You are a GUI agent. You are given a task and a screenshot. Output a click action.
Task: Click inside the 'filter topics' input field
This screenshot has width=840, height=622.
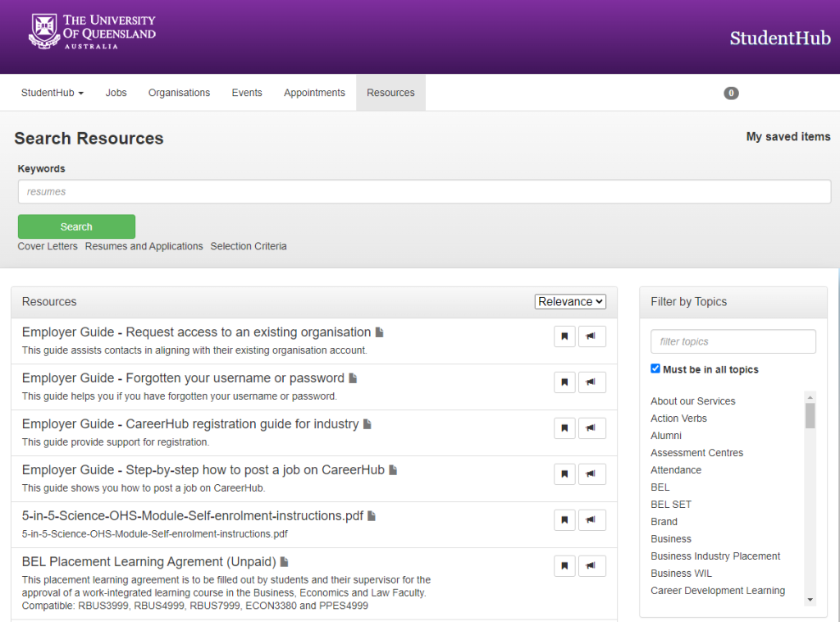733,341
